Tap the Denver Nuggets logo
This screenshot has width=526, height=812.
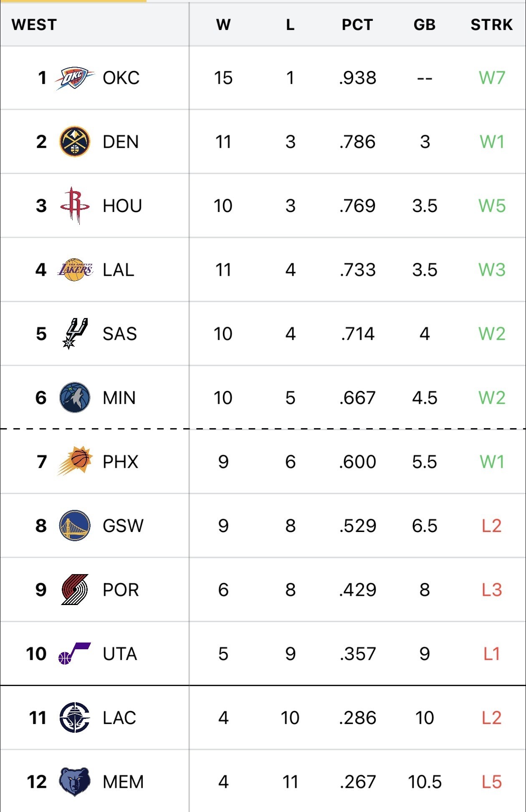75,142
